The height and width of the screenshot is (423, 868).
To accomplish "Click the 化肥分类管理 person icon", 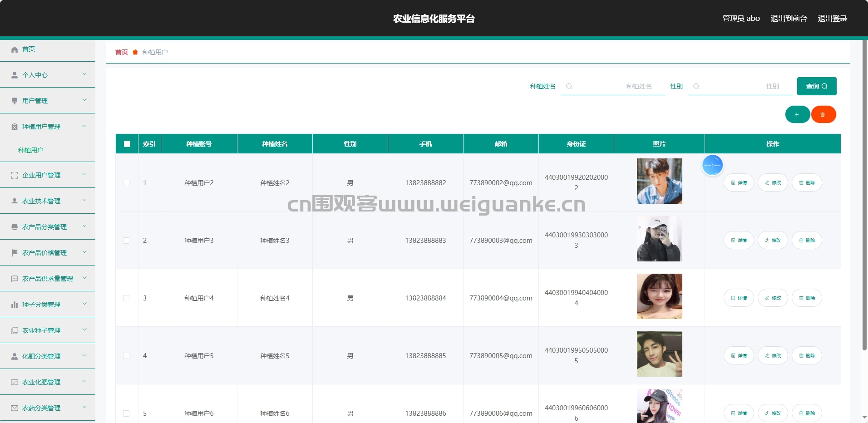I will tap(15, 356).
